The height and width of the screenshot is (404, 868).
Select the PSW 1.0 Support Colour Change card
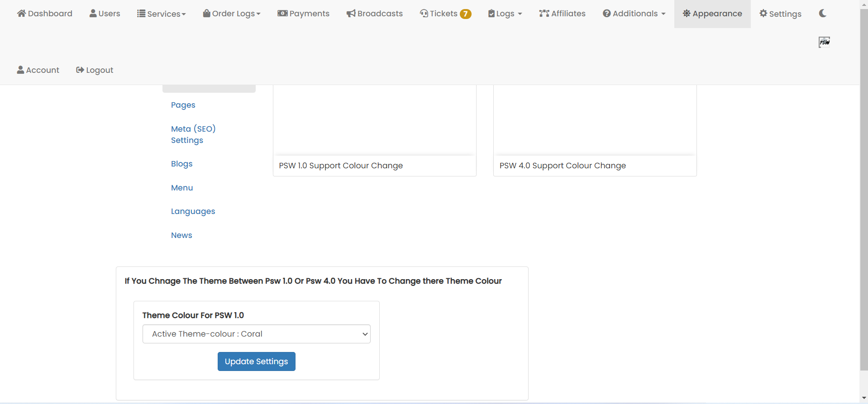(375, 130)
